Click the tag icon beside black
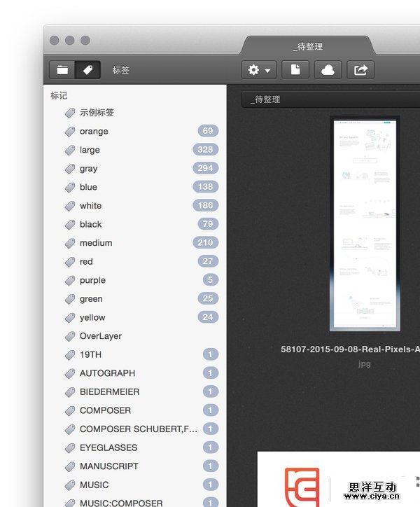 (x=70, y=224)
